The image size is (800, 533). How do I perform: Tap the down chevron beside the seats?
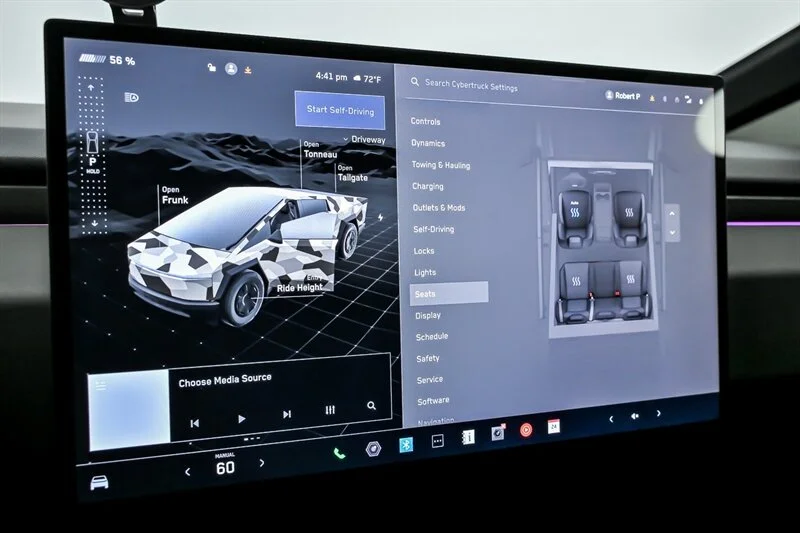(672, 233)
